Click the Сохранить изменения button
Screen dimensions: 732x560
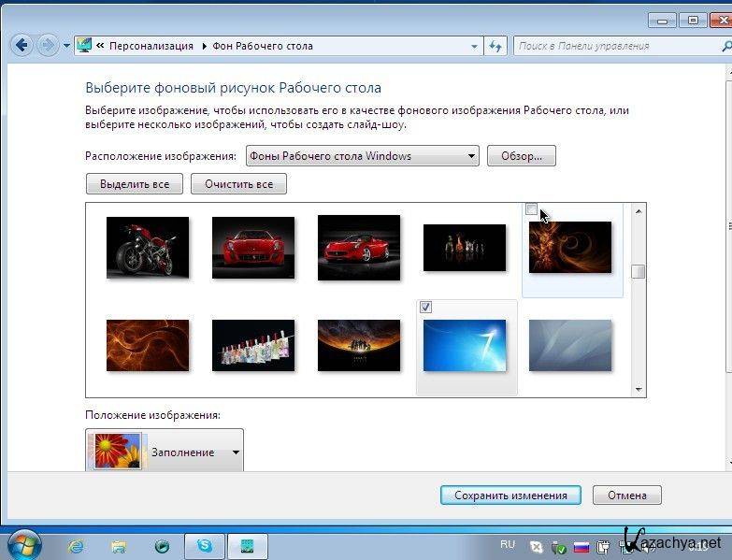tap(510, 495)
